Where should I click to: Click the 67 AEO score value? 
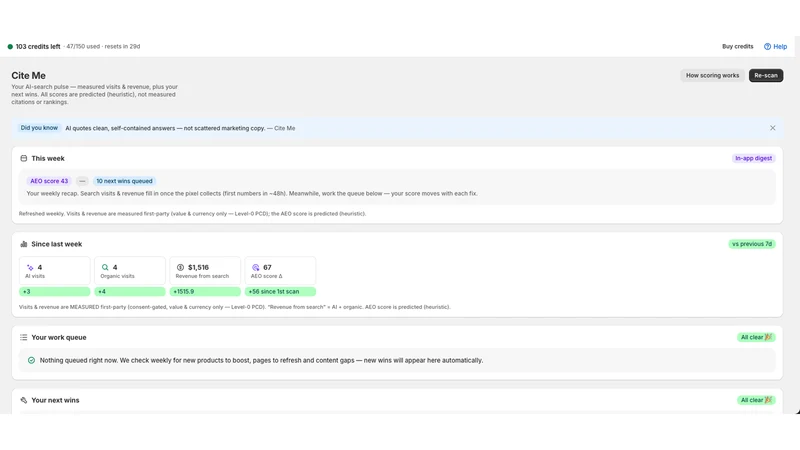(267, 267)
